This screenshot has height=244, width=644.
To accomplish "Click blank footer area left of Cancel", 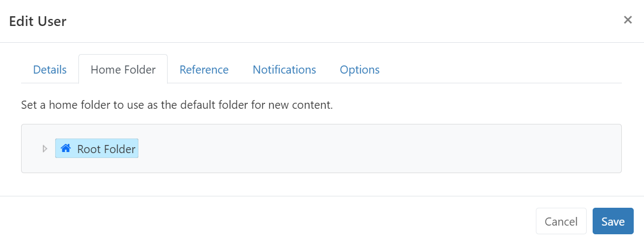I will pos(270,221).
